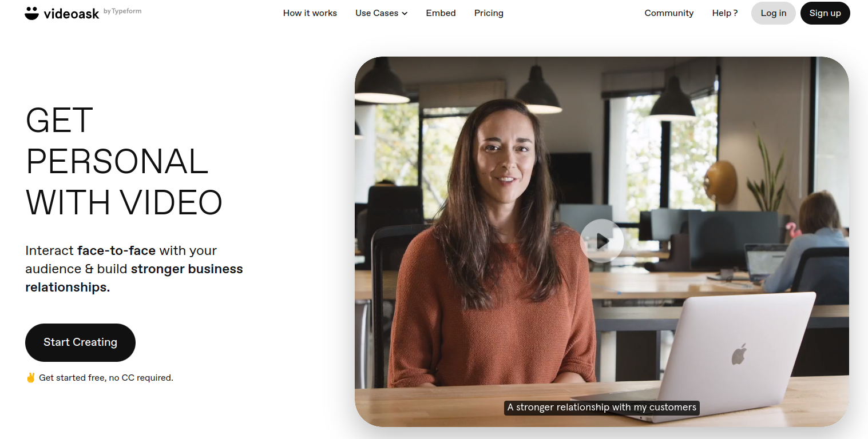Click the "by Typeform" label
The image size is (868, 439).
point(123,11)
